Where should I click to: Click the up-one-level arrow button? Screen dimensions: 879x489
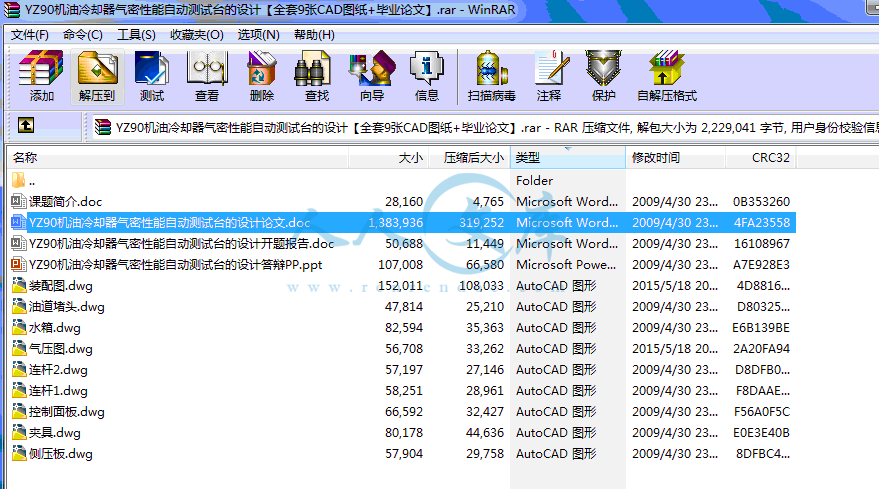point(26,126)
